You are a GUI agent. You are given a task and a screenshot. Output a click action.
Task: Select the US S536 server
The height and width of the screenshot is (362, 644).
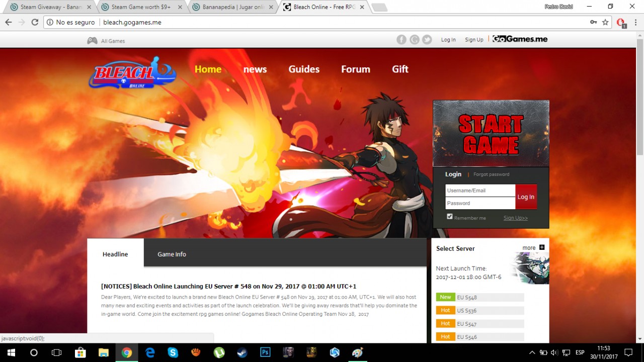(x=480, y=311)
